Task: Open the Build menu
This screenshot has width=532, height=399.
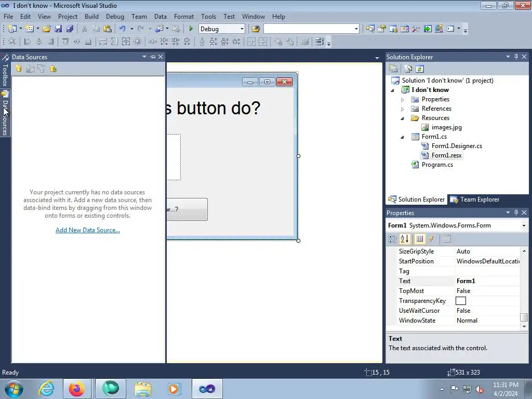Action: pos(91,16)
